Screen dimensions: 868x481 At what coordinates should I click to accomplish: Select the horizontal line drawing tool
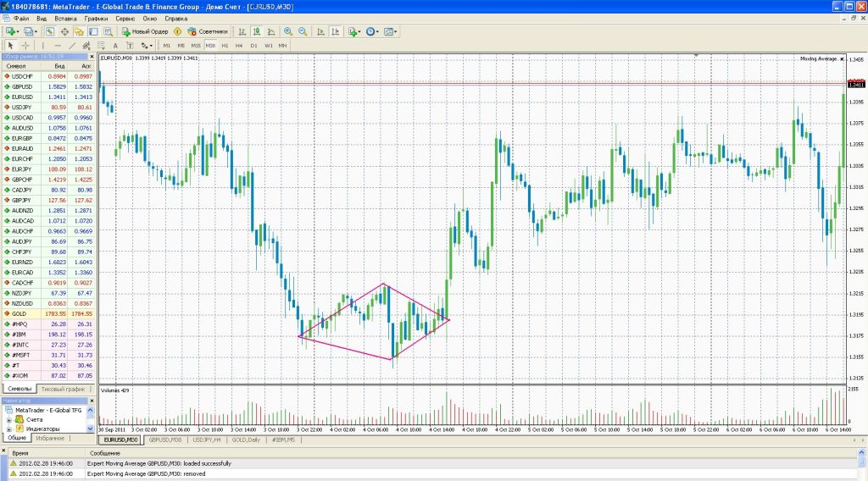(58, 45)
